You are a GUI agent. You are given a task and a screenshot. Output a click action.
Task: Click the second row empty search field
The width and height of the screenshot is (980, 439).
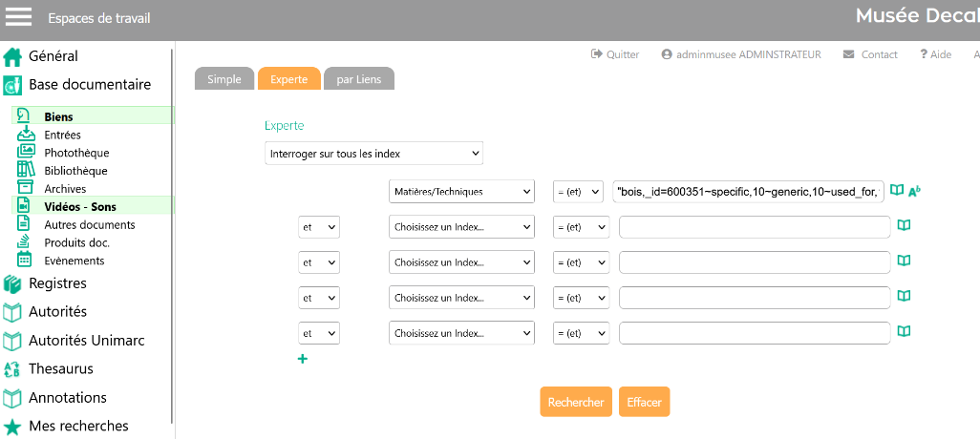point(755,227)
